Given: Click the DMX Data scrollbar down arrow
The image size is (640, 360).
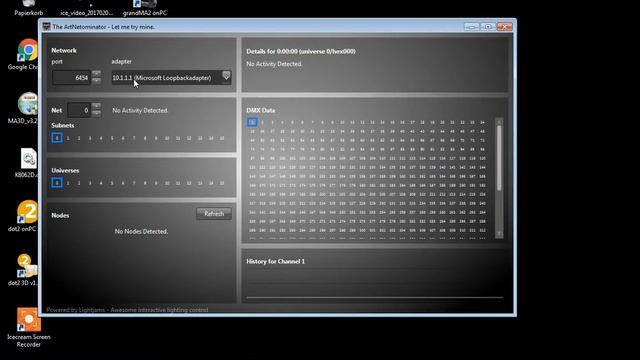Looking at the screenshot, I should point(499,234).
